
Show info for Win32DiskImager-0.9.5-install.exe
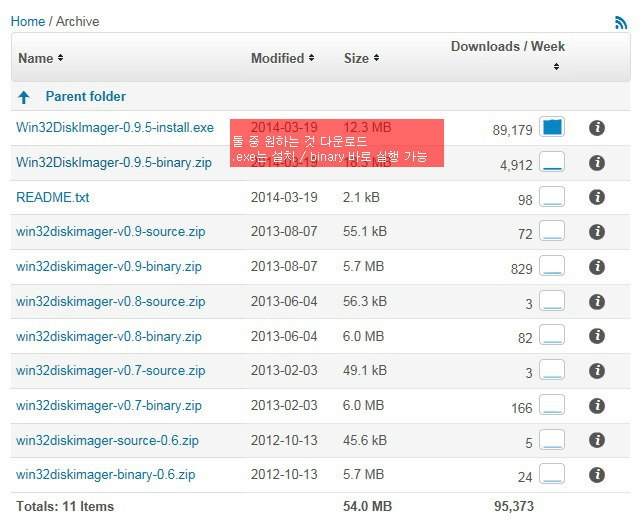(x=597, y=128)
